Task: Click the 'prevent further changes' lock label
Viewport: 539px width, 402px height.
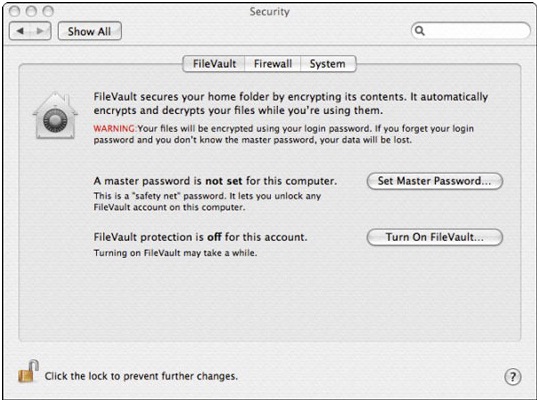Action: coord(141,376)
